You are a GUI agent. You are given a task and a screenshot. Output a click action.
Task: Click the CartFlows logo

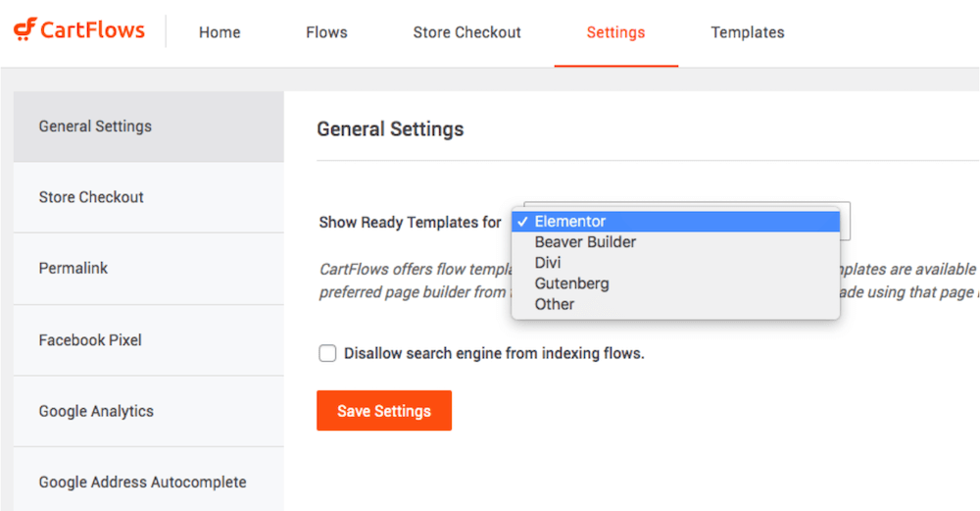point(79,30)
